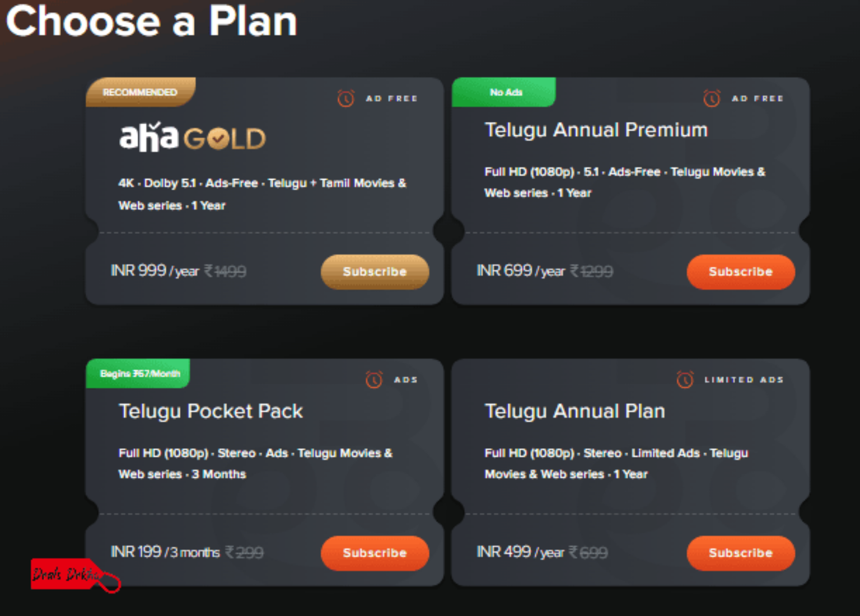Subscribe to the aha GOLD plan
The width and height of the screenshot is (860, 616).
click(374, 272)
